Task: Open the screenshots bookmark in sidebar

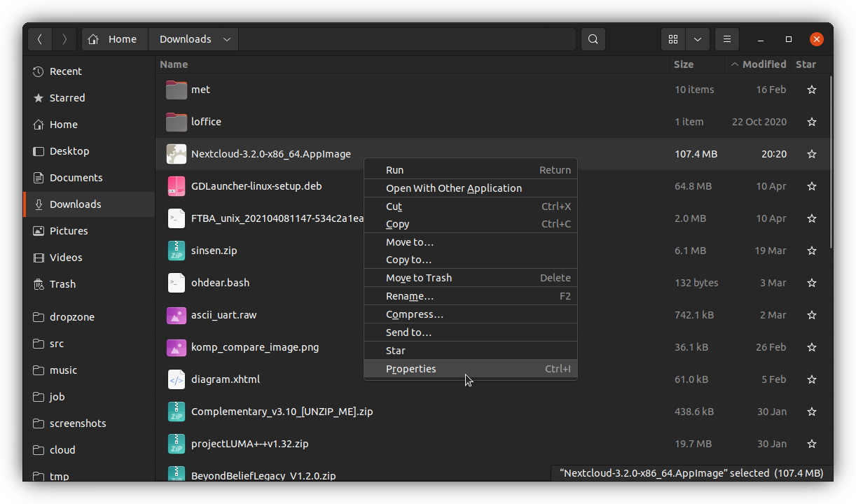Action: [89, 423]
